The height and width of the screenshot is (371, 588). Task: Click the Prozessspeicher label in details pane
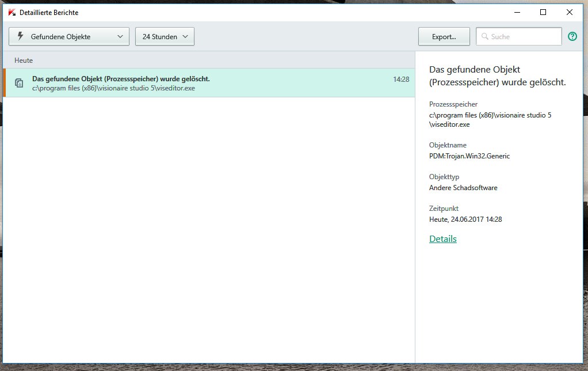click(x=453, y=104)
